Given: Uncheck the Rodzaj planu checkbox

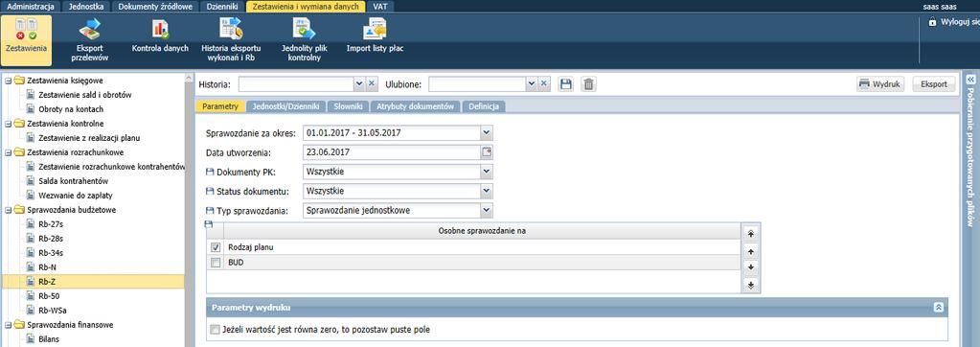Looking at the screenshot, I should [x=216, y=247].
